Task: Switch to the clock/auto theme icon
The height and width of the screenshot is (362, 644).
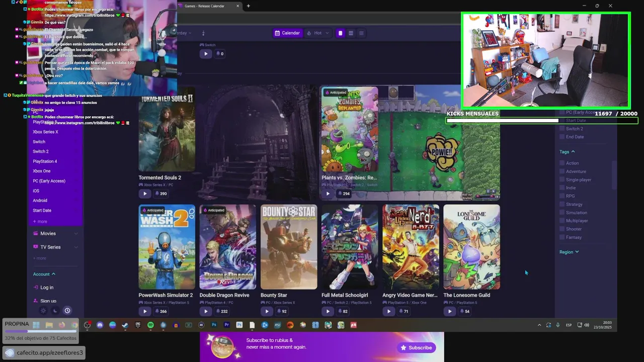Action: point(67,311)
